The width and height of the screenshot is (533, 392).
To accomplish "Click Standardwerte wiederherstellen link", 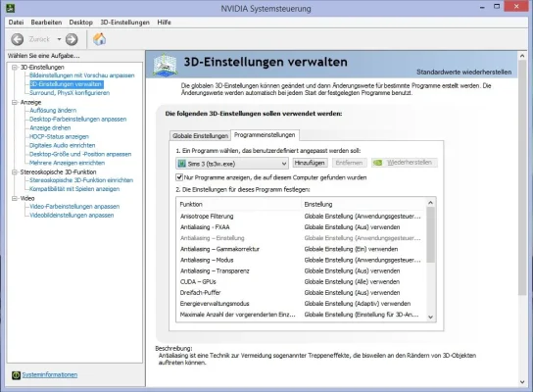I will [x=464, y=73].
